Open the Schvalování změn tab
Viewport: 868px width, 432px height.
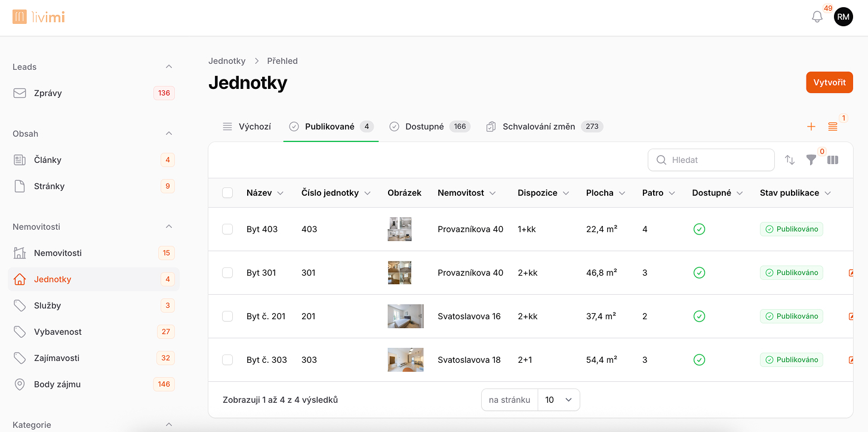coord(544,126)
